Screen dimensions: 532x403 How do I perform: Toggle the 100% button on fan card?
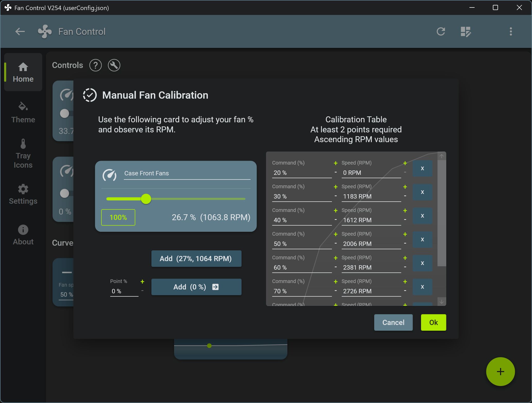118,217
